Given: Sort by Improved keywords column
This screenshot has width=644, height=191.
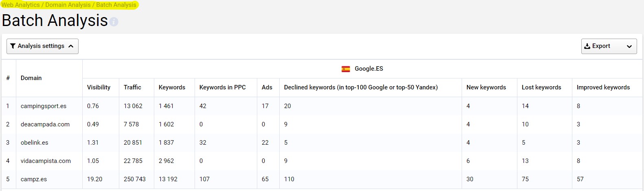Looking at the screenshot, I should 603,87.
